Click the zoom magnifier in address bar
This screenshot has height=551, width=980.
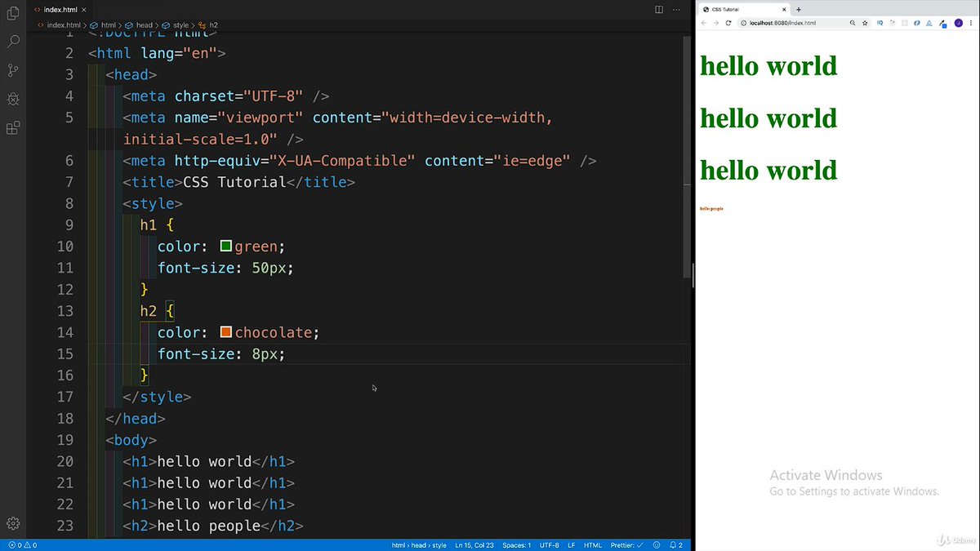[853, 23]
